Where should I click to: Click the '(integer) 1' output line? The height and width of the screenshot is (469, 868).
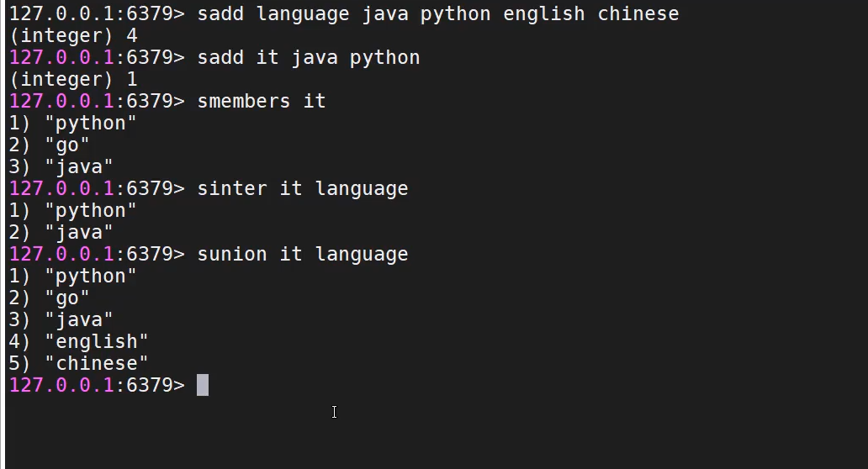pyautogui.click(x=73, y=79)
